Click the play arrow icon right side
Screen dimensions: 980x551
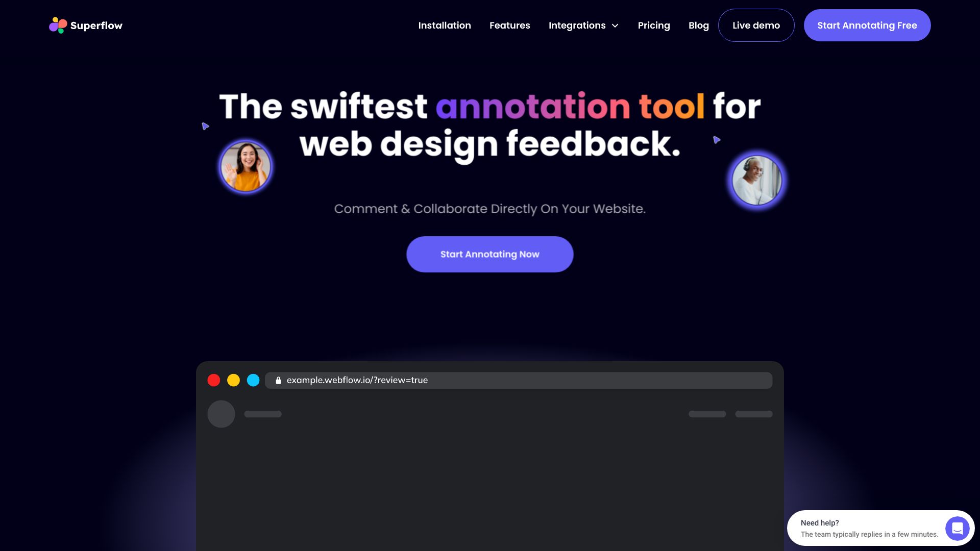[716, 140]
